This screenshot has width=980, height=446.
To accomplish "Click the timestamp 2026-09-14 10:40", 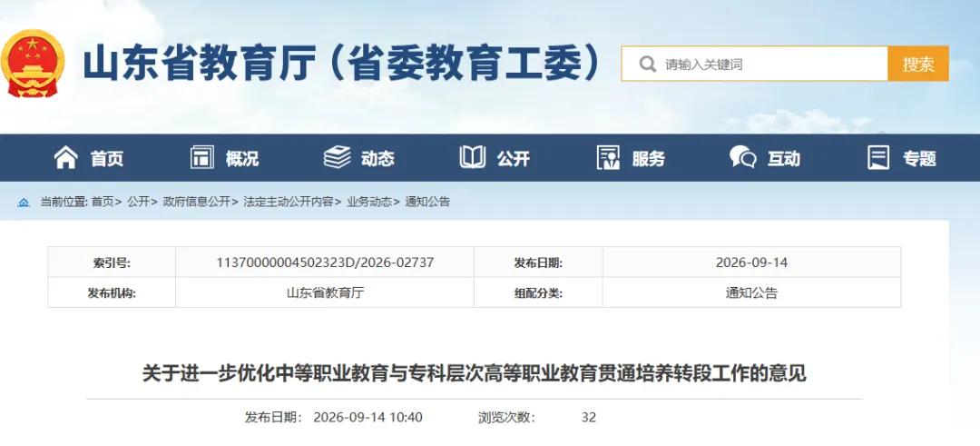I will [368, 417].
